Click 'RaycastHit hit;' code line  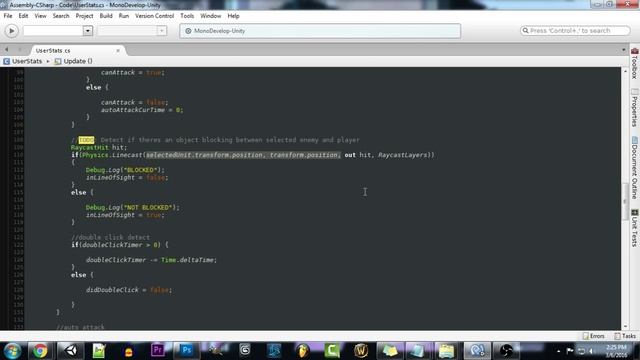99,147
